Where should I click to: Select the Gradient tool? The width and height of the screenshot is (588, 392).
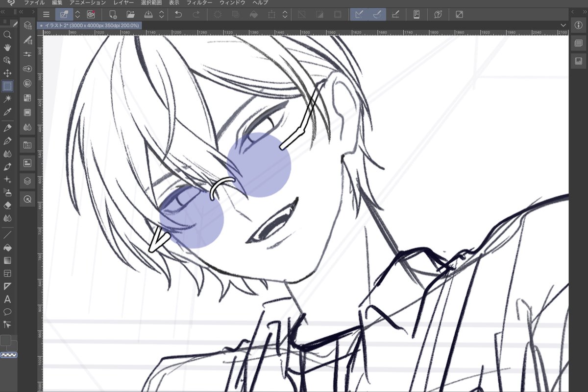coord(8,260)
